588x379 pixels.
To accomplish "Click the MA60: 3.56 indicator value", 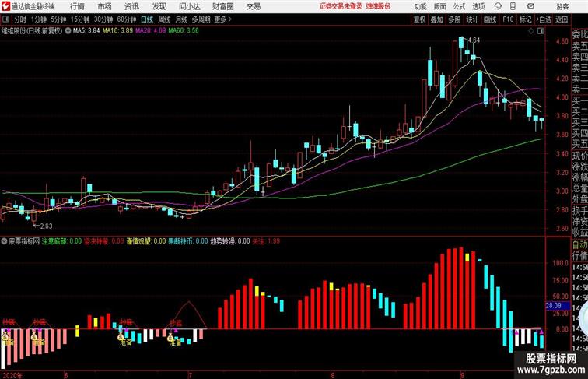I will point(184,31).
